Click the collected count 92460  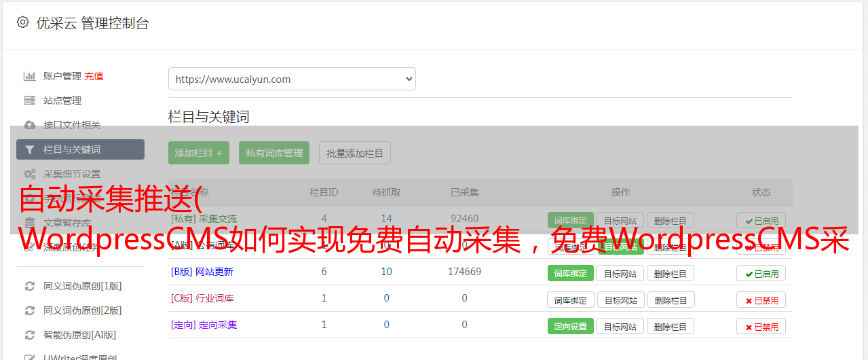pyautogui.click(x=464, y=219)
